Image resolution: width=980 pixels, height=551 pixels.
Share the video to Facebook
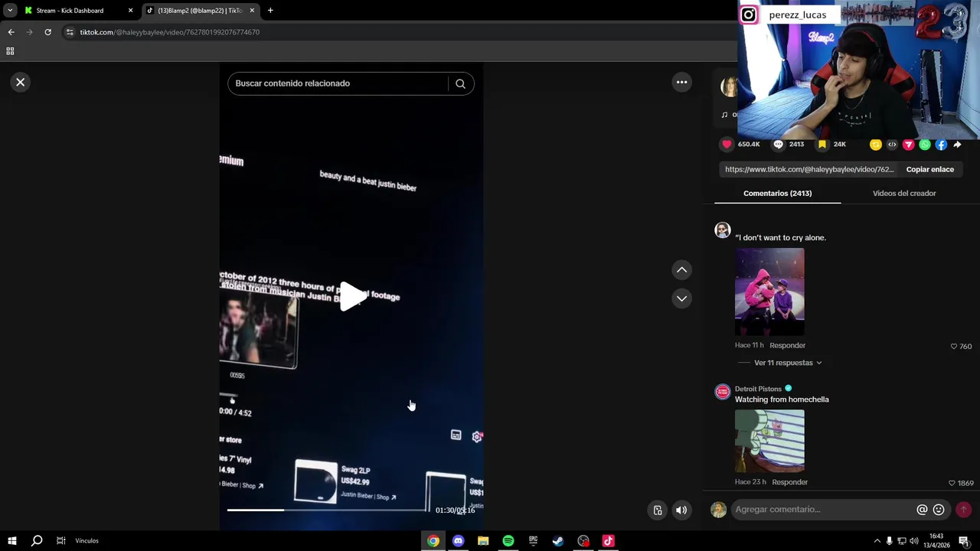tap(941, 145)
